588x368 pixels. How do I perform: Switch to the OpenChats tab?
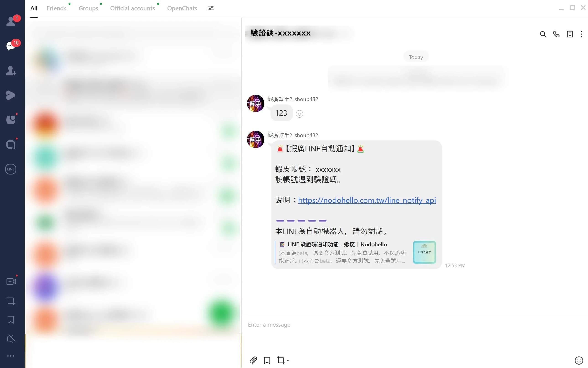(x=182, y=8)
